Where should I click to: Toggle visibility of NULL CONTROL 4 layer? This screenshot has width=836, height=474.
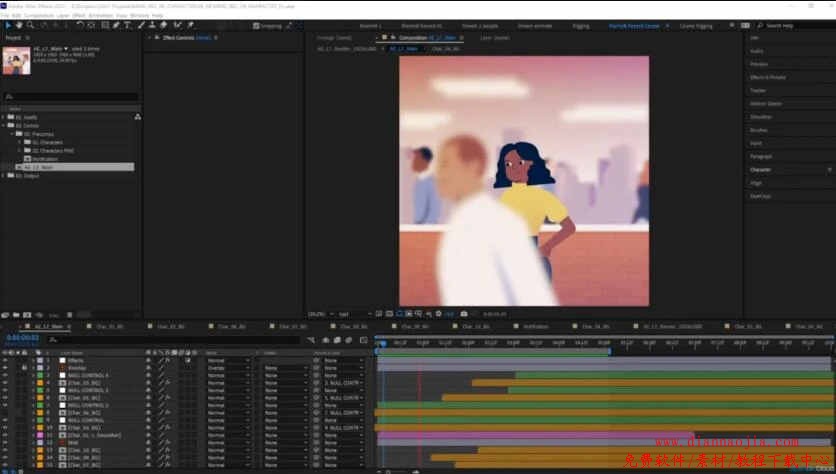coord(5,375)
